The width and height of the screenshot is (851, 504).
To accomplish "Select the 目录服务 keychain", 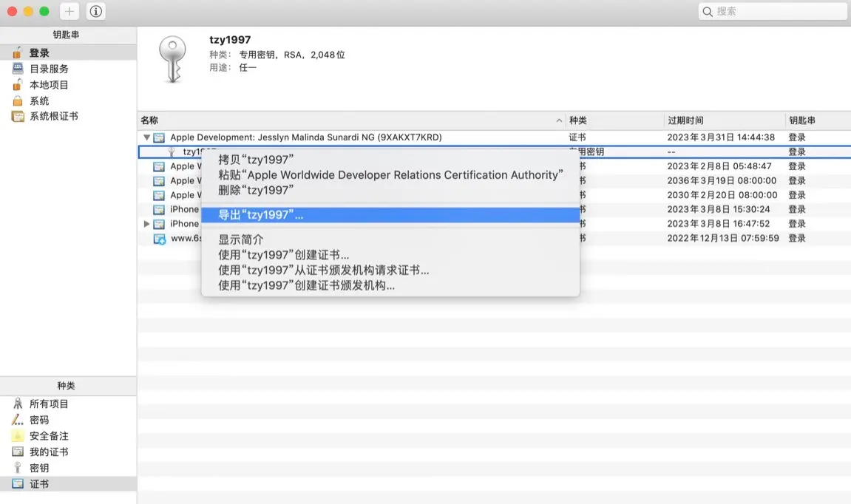I will coord(68,69).
